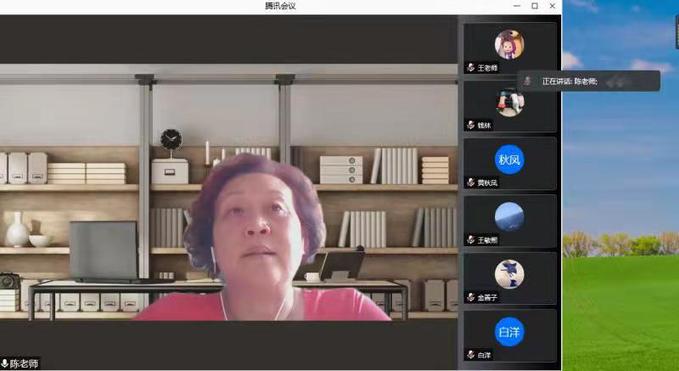Select the blue 秋风 avatar circle

tap(509, 160)
